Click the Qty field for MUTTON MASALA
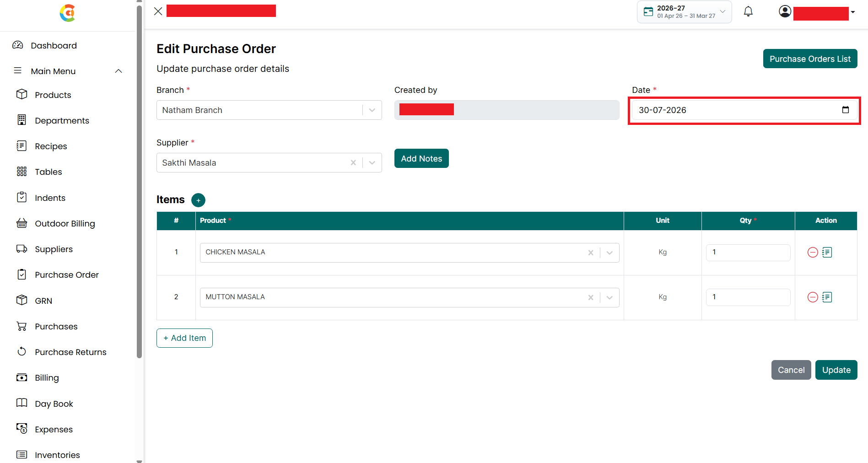The height and width of the screenshot is (463, 868). click(x=748, y=297)
